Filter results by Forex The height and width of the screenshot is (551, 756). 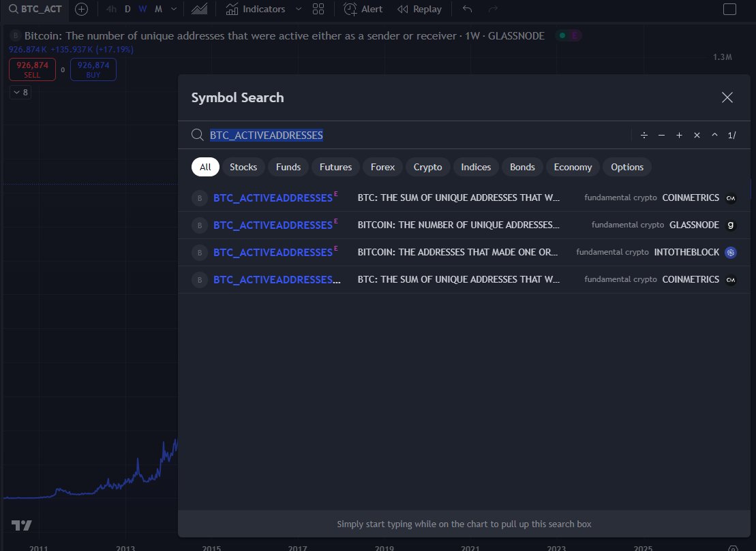383,167
